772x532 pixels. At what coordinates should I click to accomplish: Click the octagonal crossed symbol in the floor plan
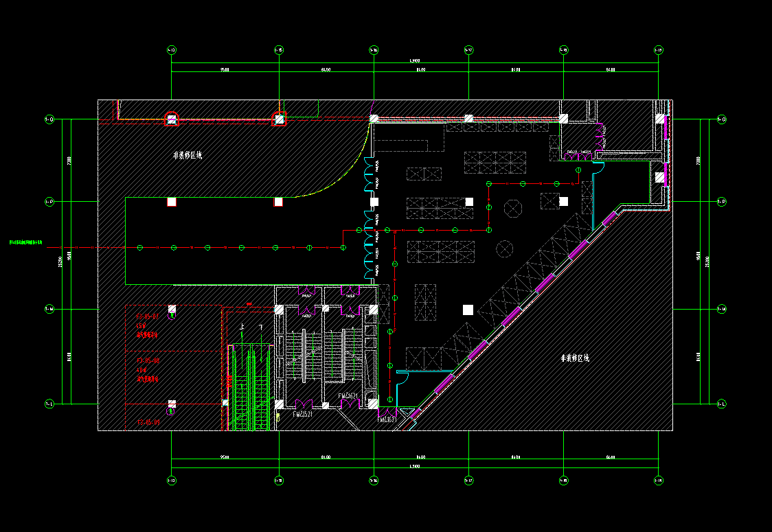513,207
